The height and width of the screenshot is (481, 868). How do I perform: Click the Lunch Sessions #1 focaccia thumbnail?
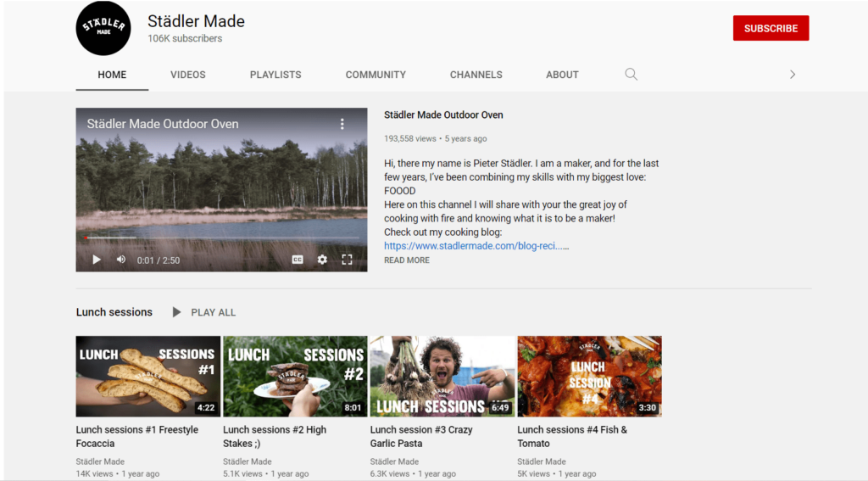tap(147, 377)
